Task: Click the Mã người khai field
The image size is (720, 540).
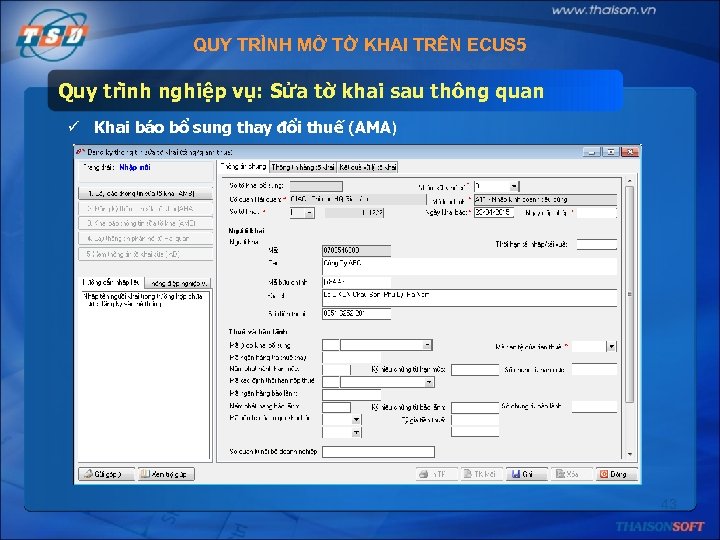Action: pos(356,250)
